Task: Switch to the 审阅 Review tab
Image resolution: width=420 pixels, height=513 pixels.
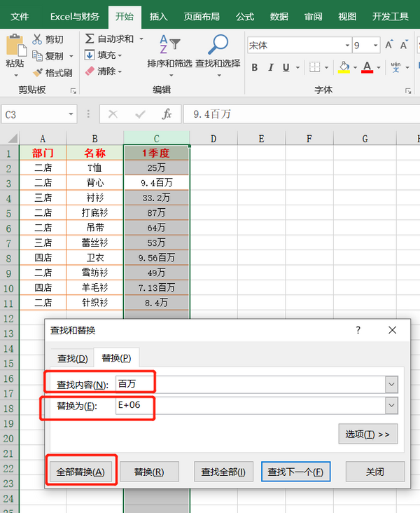Action: [x=313, y=16]
